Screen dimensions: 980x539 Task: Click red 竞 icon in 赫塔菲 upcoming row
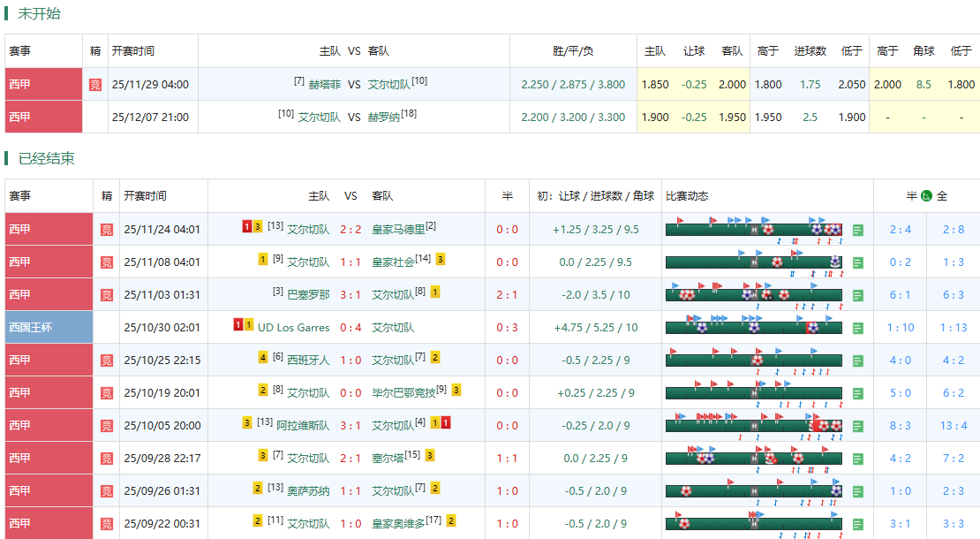[95, 85]
